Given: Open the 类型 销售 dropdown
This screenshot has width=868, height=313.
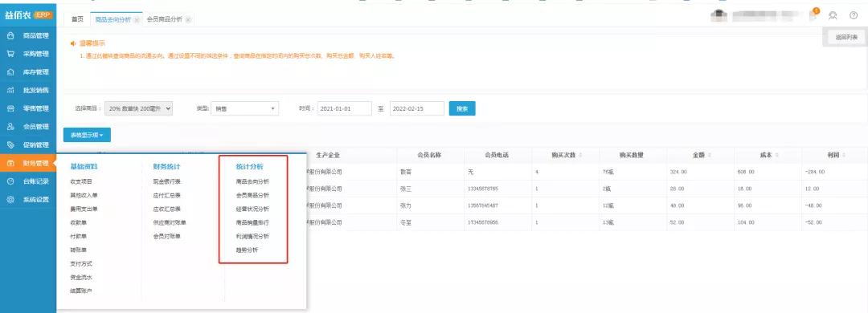Looking at the screenshot, I should coord(245,109).
